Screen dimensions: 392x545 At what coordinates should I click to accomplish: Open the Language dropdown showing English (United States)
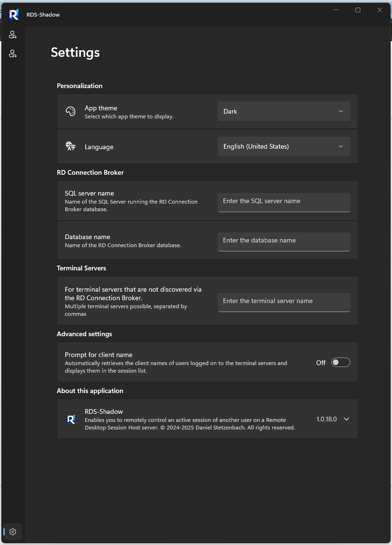click(x=284, y=146)
